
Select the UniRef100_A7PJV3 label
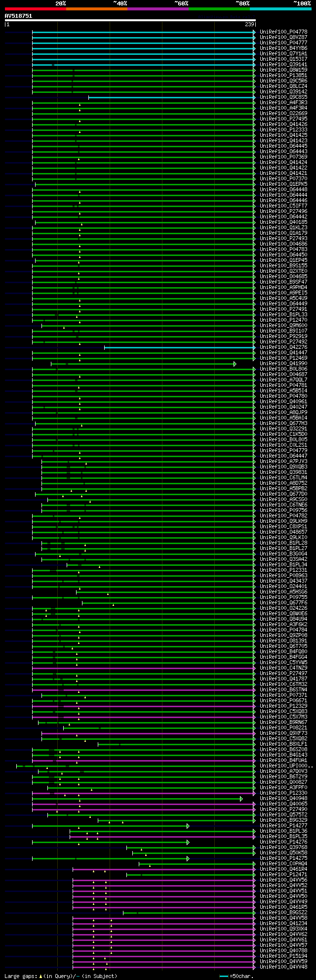click(x=283, y=462)
